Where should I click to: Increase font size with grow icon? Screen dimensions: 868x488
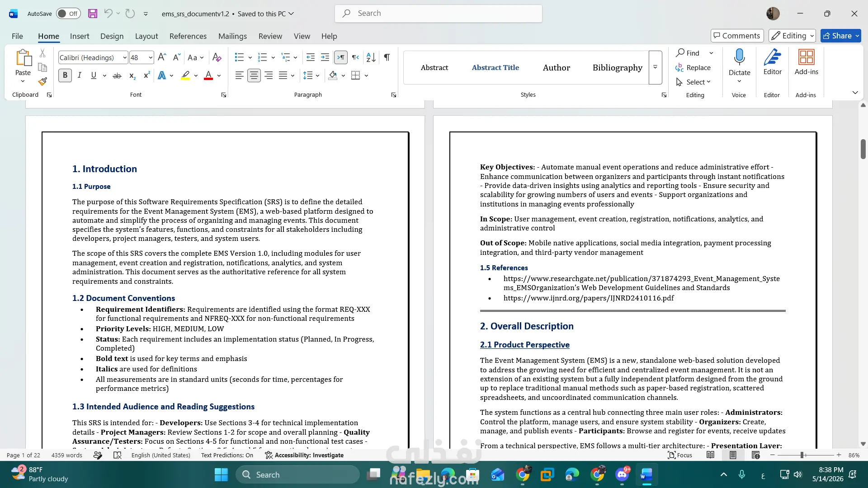tap(162, 57)
